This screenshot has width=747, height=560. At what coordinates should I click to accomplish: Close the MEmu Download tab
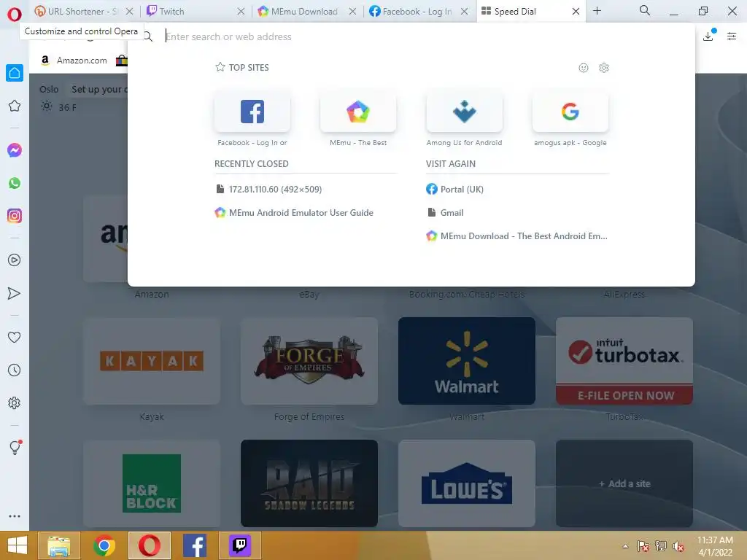point(352,11)
